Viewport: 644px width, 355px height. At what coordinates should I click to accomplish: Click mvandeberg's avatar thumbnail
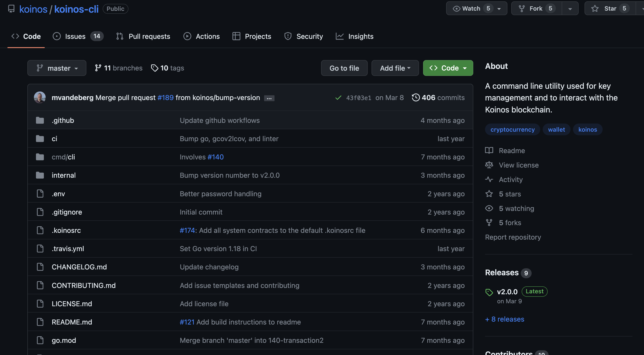pyautogui.click(x=40, y=97)
